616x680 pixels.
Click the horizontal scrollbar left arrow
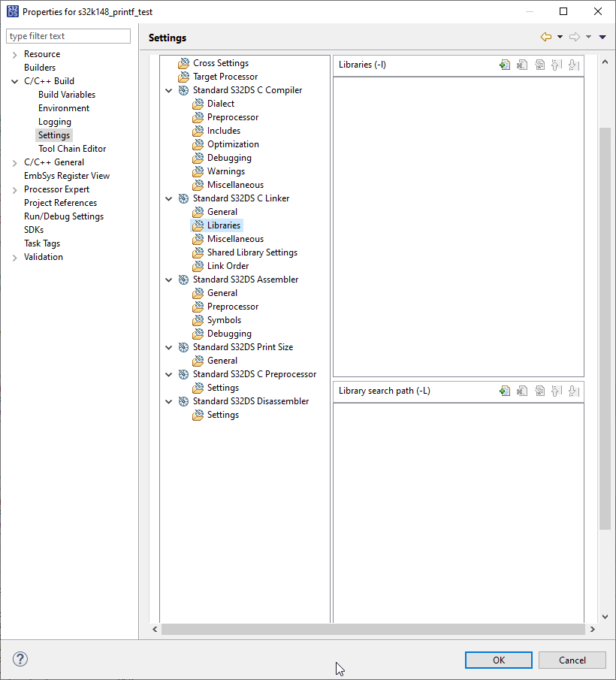(x=155, y=629)
